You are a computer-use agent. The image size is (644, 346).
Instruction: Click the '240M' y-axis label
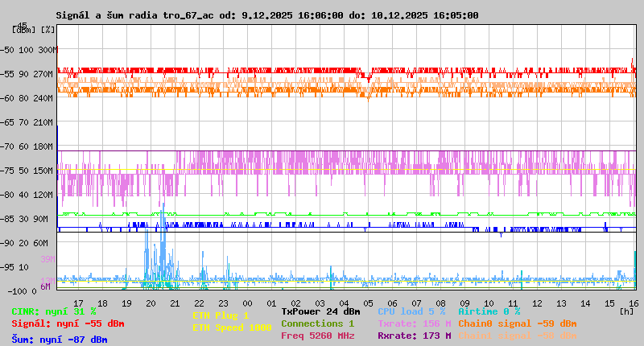[x=45, y=98]
